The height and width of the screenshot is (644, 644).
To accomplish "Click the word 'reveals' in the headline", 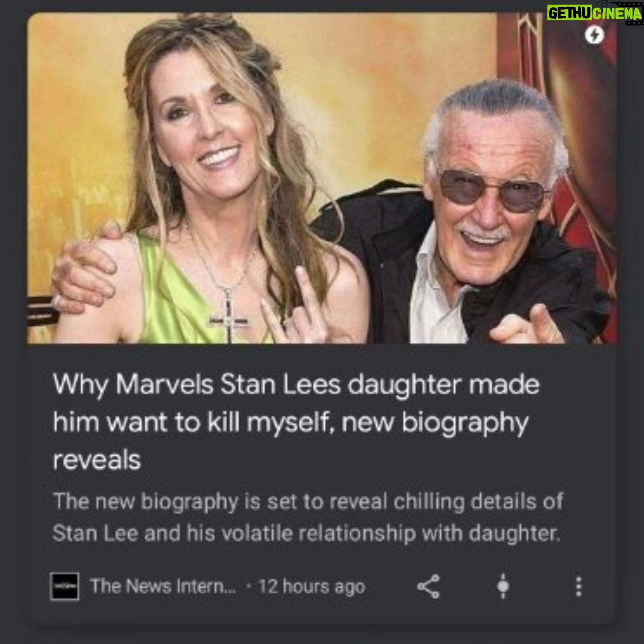I will (x=97, y=461).
